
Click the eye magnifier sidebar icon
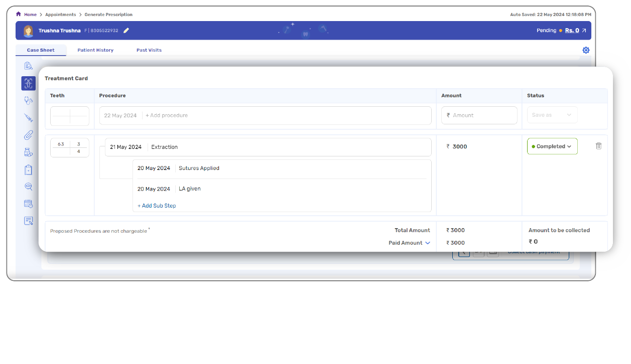pyautogui.click(x=29, y=187)
